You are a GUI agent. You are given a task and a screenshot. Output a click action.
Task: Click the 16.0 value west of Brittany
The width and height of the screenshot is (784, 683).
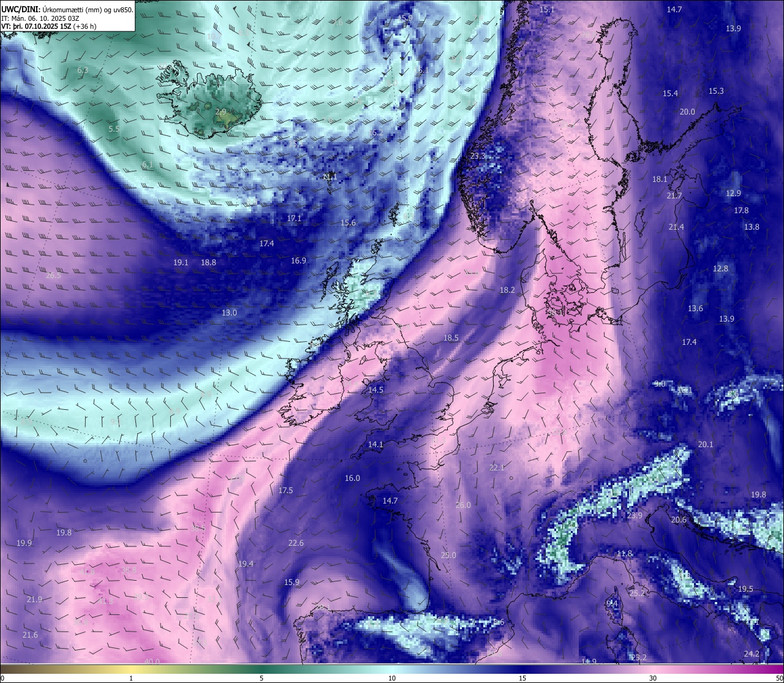point(352,478)
